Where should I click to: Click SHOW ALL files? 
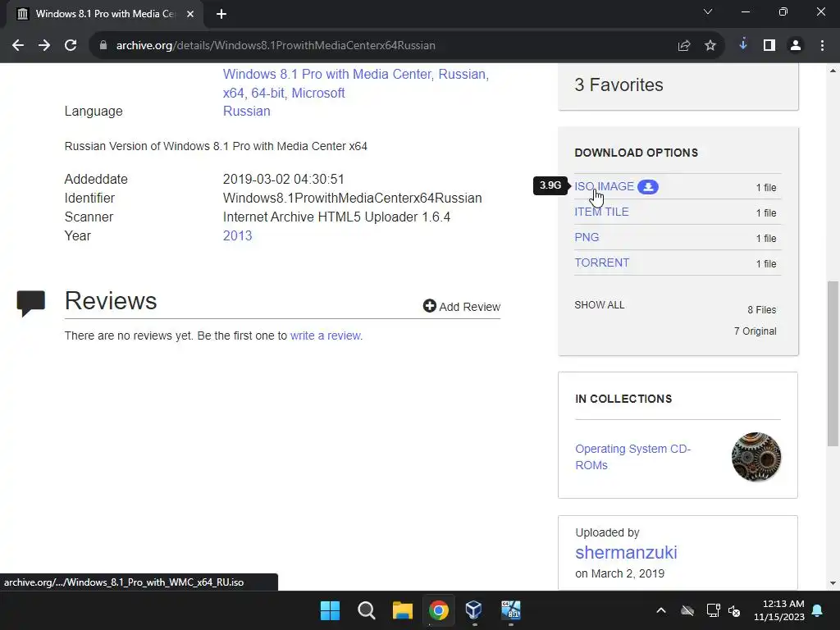click(600, 305)
